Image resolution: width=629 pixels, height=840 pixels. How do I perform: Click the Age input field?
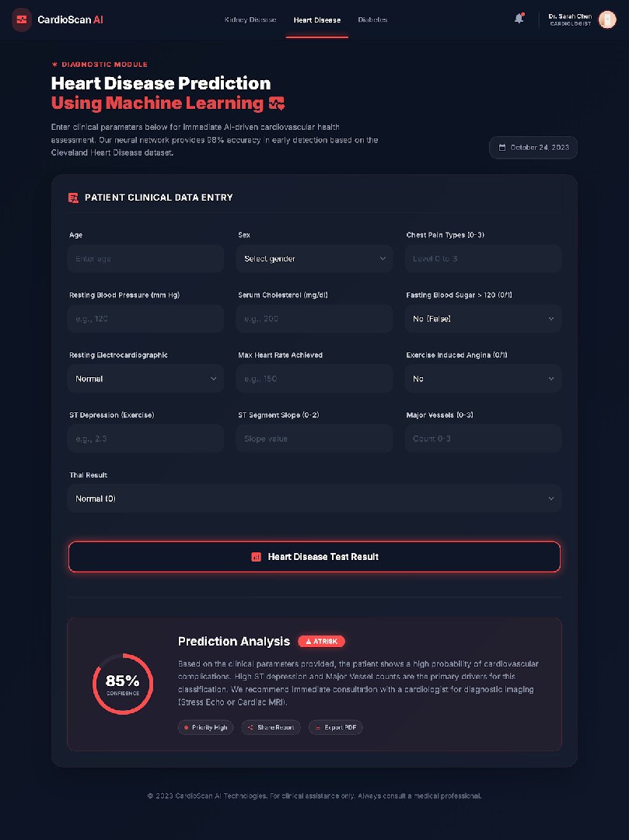click(145, 258)
